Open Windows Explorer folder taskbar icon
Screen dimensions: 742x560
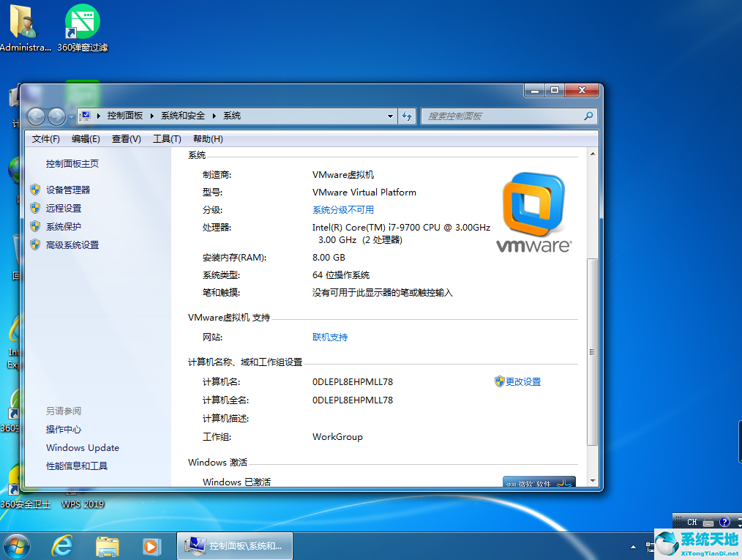coord(108,546)
